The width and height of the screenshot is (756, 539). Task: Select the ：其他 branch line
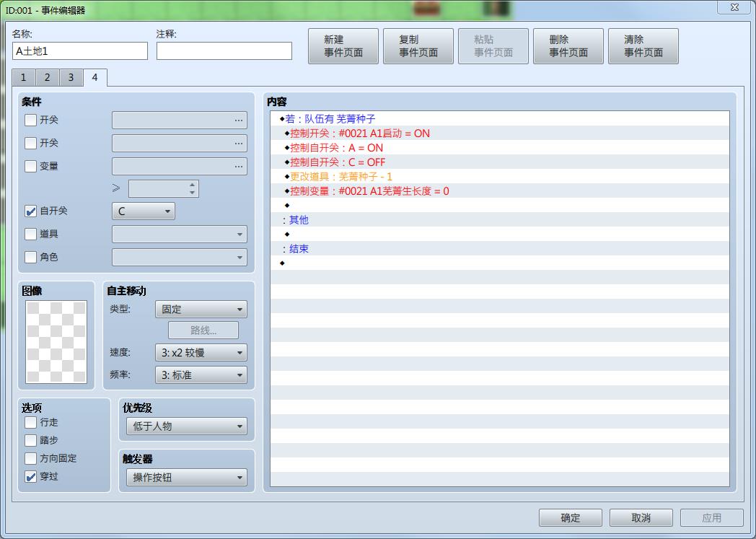click(499, 220)
